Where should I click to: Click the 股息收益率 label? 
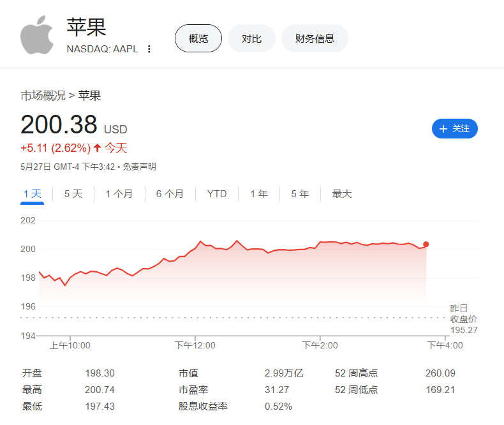coord(203,406)
